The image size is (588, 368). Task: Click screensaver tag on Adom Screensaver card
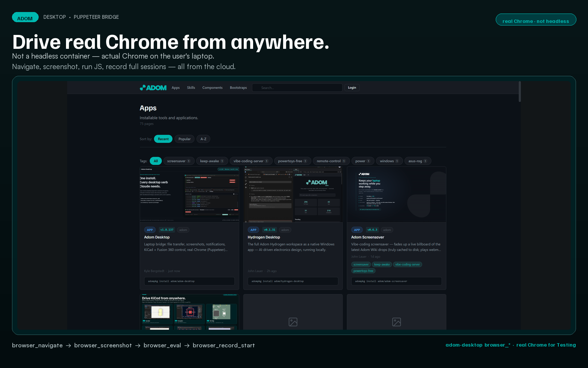pos(361,264)
